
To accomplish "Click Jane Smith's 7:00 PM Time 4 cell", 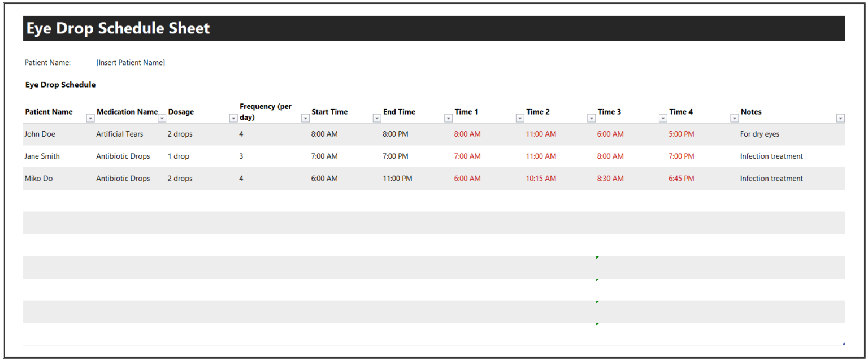I will pyautogui.click(x=682, y=156).
